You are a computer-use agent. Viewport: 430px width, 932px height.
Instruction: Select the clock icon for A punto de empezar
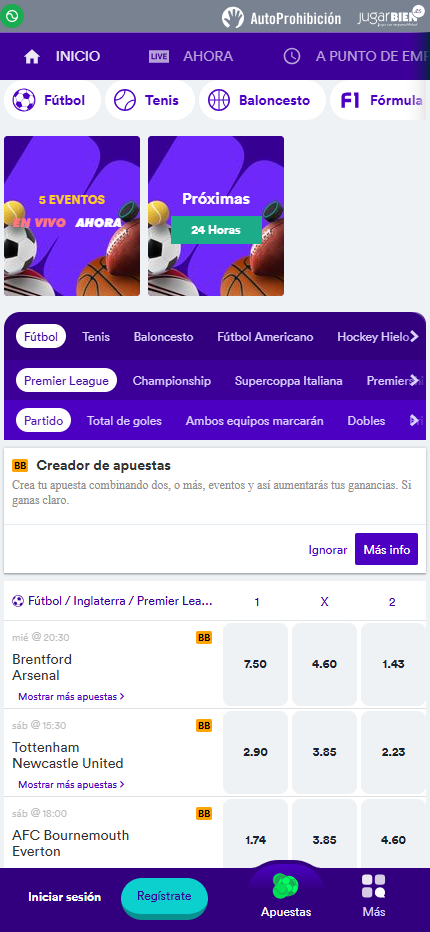291,56
